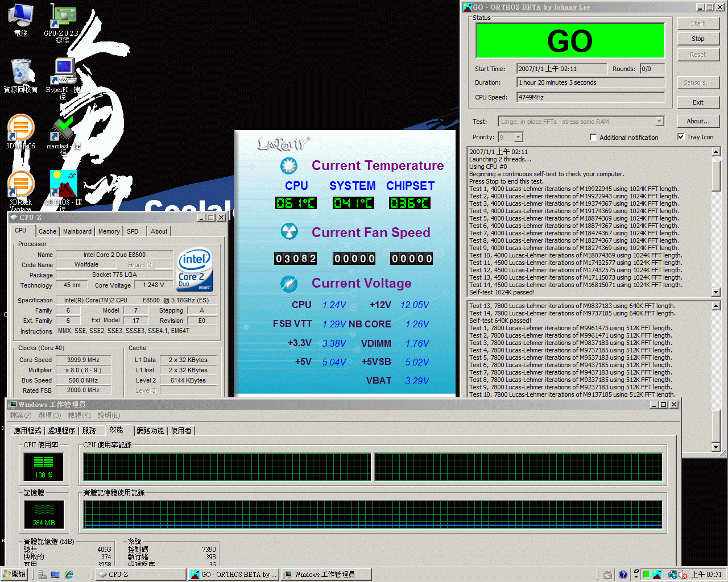Click the Reset button in ORTHOS
The width and height of the screenshot is (728, 582).
pos(698,55)
